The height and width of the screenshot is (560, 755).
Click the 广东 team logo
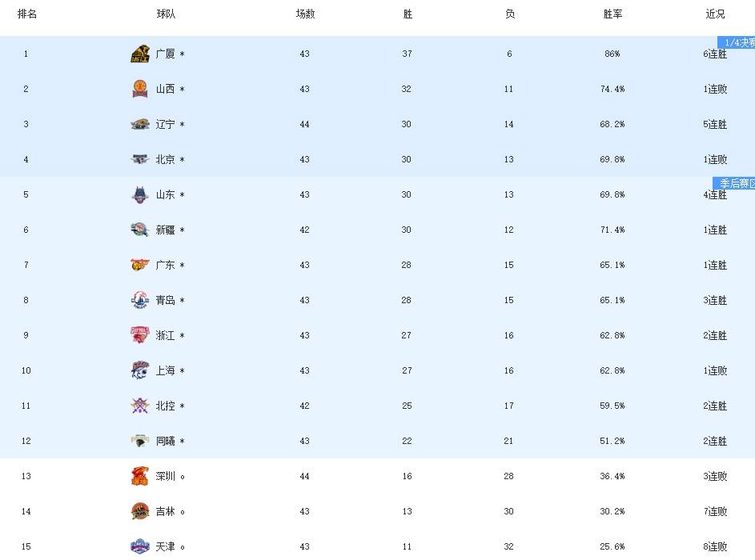point(140,266)
